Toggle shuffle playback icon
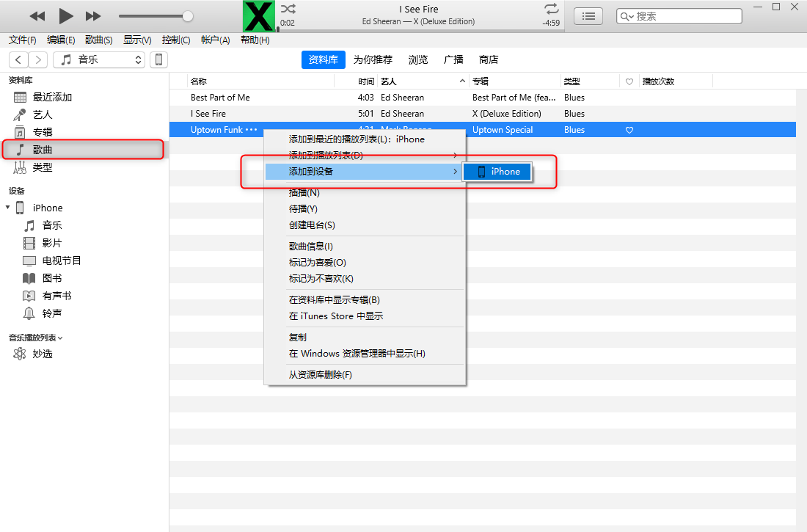The height and width of the screenshot is (532, 807). tap(288, 9)
